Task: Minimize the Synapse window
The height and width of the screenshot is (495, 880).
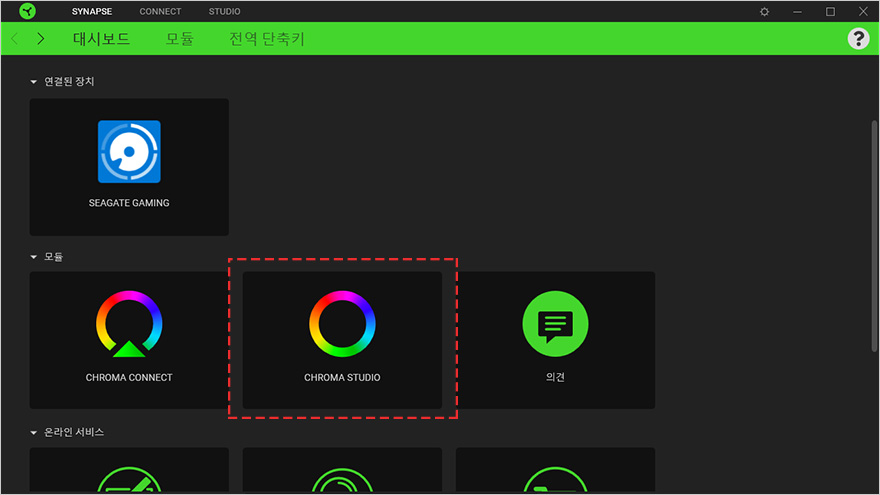Action: pyautogui.click(x=797, y=11)
